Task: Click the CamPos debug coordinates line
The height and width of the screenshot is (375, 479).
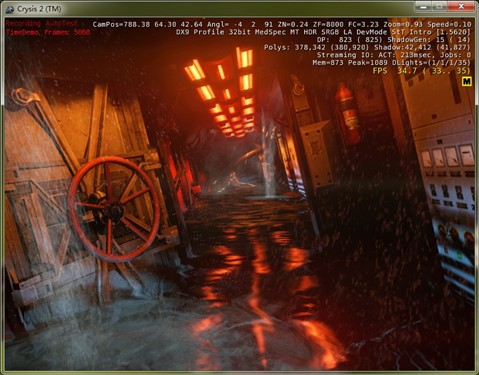Action: tap(282, 24)
